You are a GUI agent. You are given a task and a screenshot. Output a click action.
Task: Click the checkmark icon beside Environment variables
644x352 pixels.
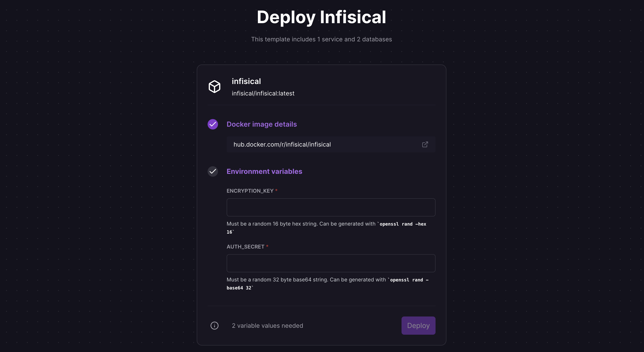coord(213,172)
